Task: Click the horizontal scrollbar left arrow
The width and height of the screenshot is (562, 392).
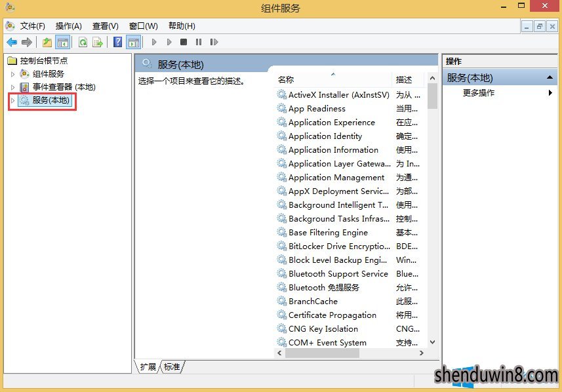Action: click(x=279, y=353)
